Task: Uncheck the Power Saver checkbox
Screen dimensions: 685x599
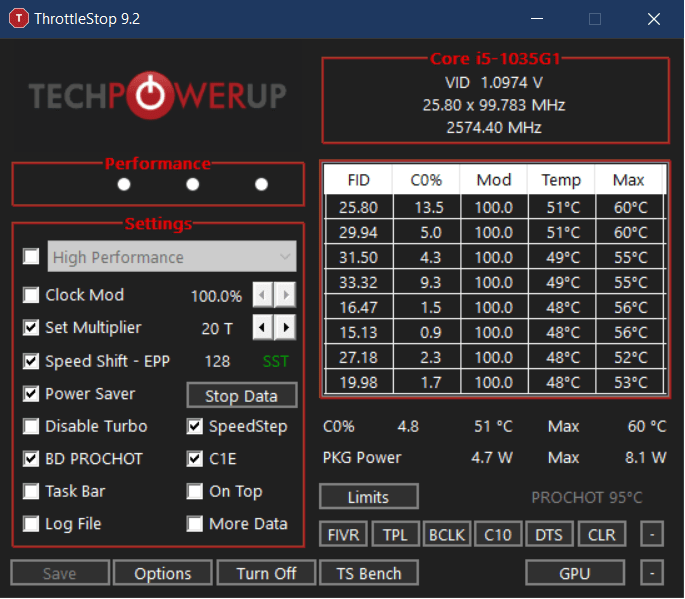Action: pos(31,394)
